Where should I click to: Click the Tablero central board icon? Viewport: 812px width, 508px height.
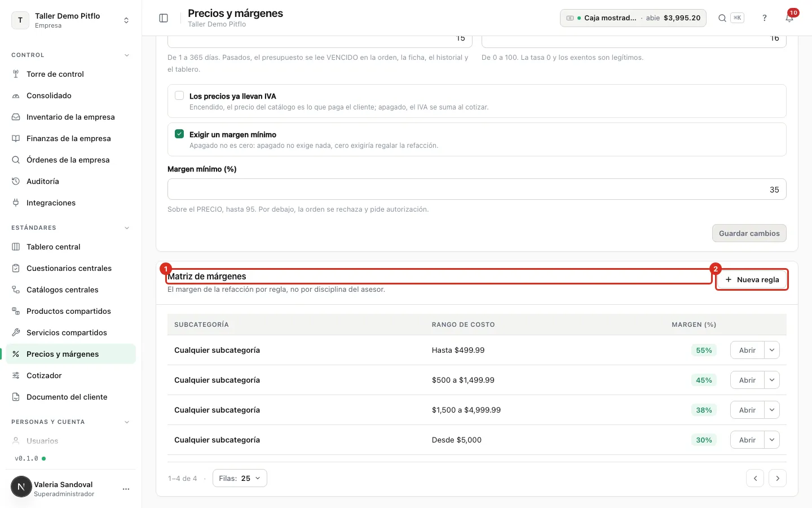pos(16,247)
